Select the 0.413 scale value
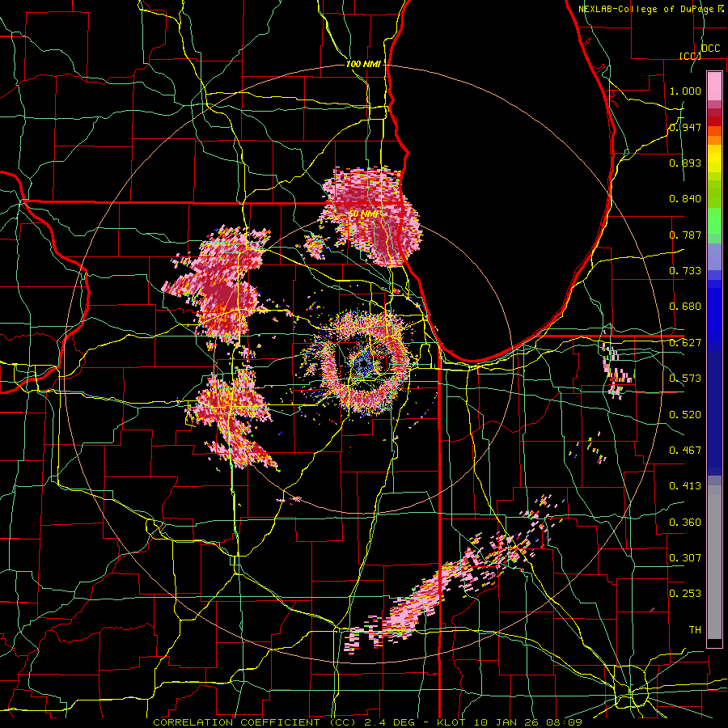Screen dimensions: 728x728 [x=685, y=486]
